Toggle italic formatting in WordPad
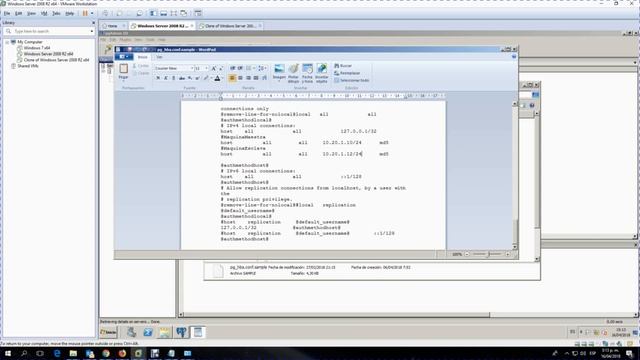 (166, 78)
